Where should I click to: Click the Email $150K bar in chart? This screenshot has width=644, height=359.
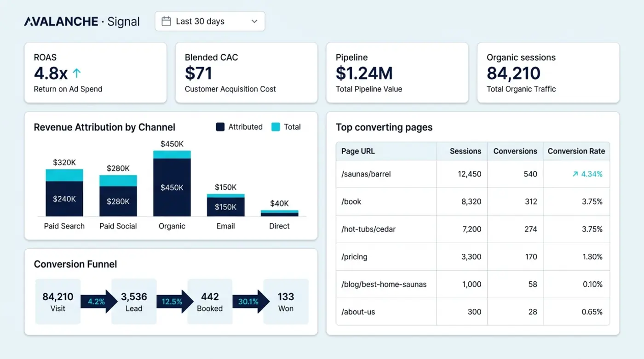pos(226,205)
